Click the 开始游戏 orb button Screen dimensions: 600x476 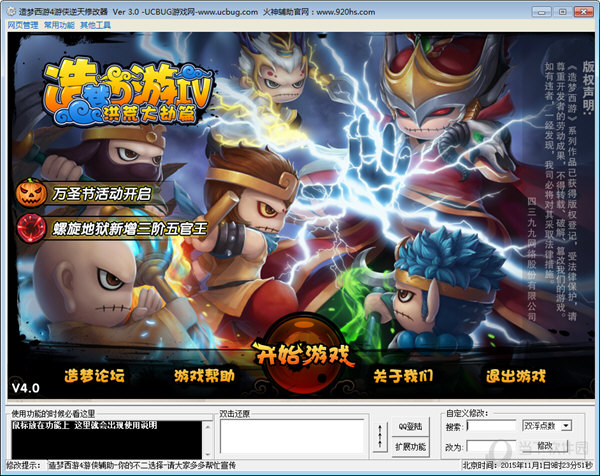click(304, 354)
